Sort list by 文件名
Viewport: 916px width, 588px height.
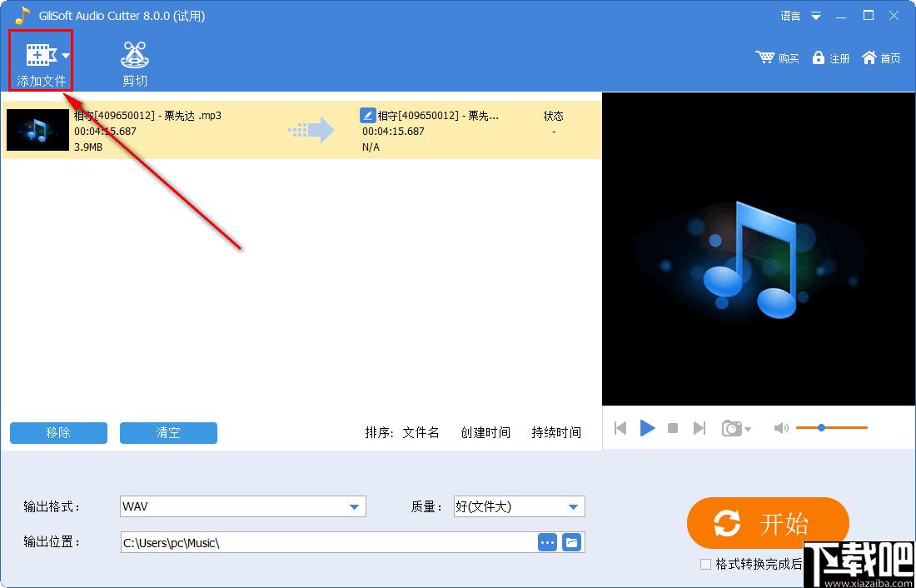tap(421, 432)
